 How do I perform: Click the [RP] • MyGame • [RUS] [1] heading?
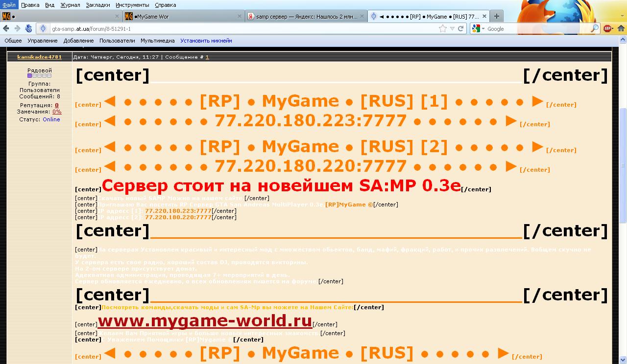324,101
